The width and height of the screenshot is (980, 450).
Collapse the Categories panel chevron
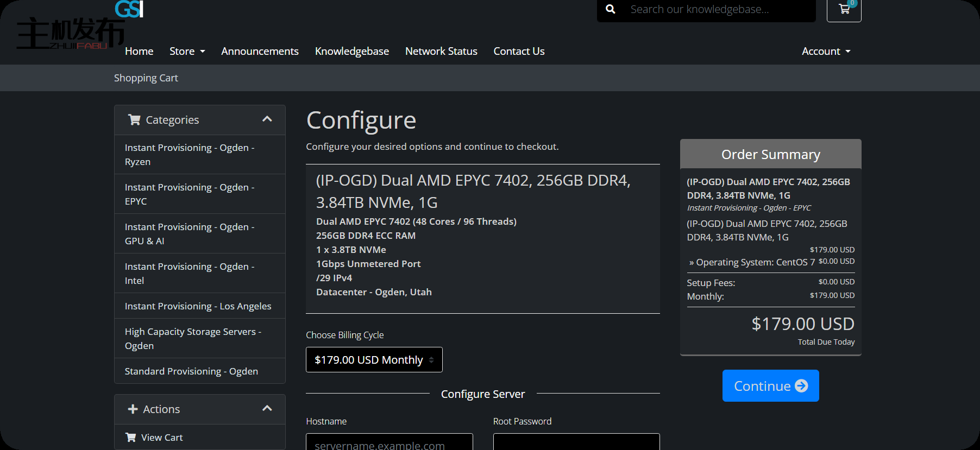(267, 119)
